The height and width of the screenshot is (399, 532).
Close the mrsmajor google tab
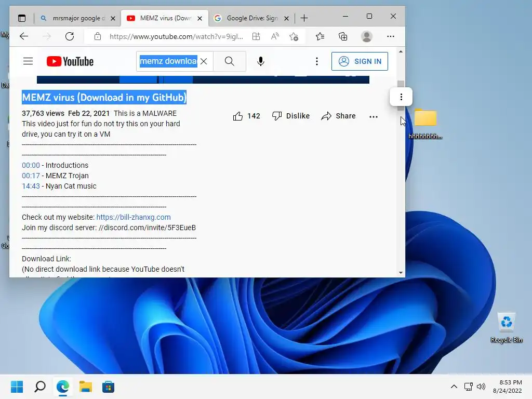point(113,18)
